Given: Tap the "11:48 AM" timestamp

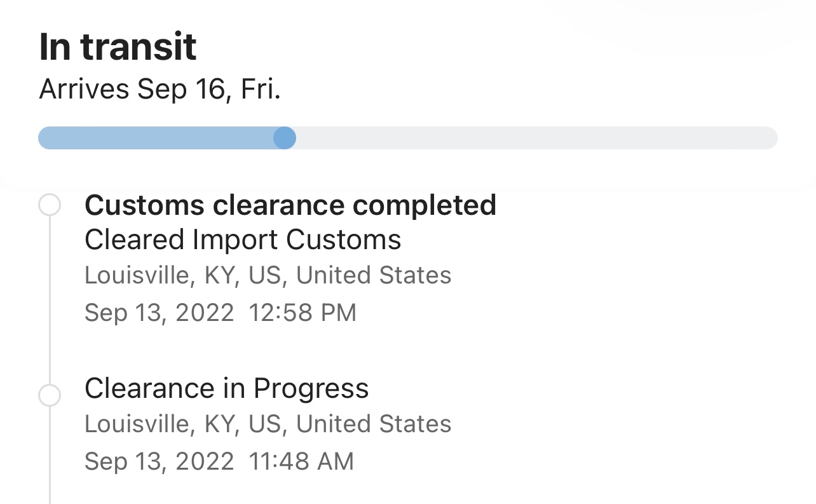Looking at the screenshot, I should (301, 461).
